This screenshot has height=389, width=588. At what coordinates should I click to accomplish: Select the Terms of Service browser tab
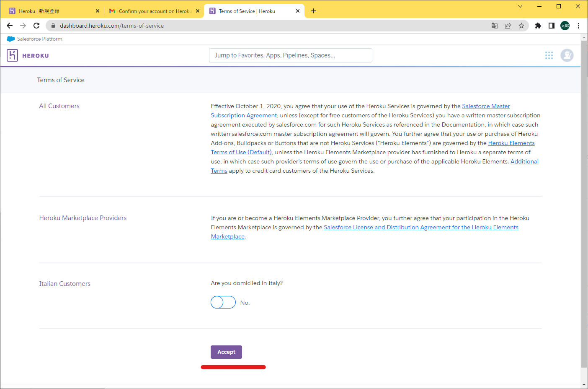(x=254, y=11)
